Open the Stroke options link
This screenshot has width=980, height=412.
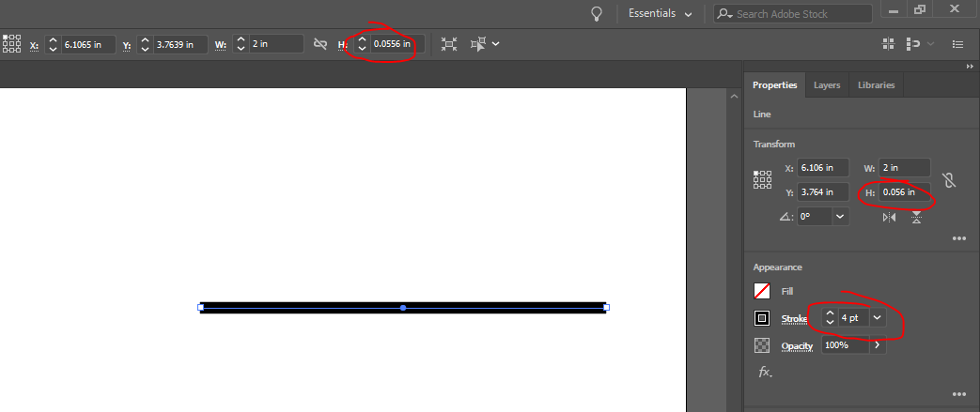794,319
